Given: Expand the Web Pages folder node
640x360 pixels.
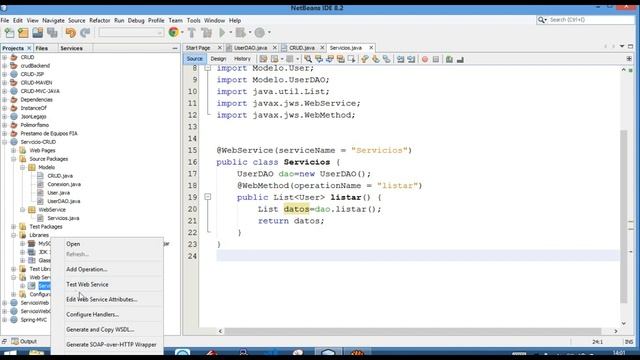Looking at the screenshot, I should (13, 150).
